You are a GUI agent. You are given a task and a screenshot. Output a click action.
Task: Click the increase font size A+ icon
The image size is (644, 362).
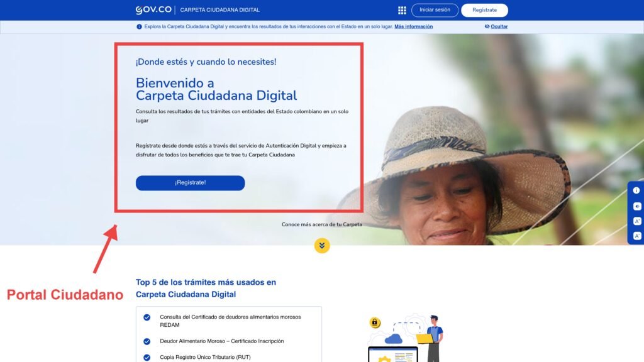(636, 221)
